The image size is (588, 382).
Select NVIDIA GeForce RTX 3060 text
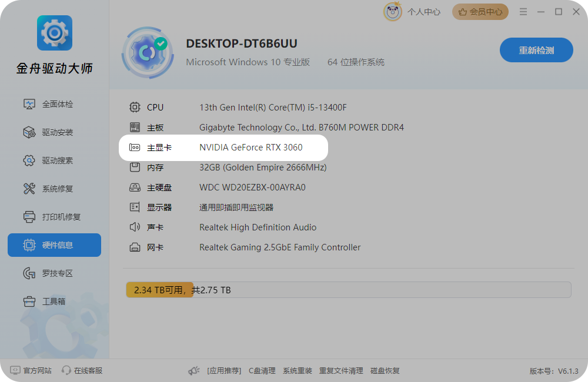(251, 148)
